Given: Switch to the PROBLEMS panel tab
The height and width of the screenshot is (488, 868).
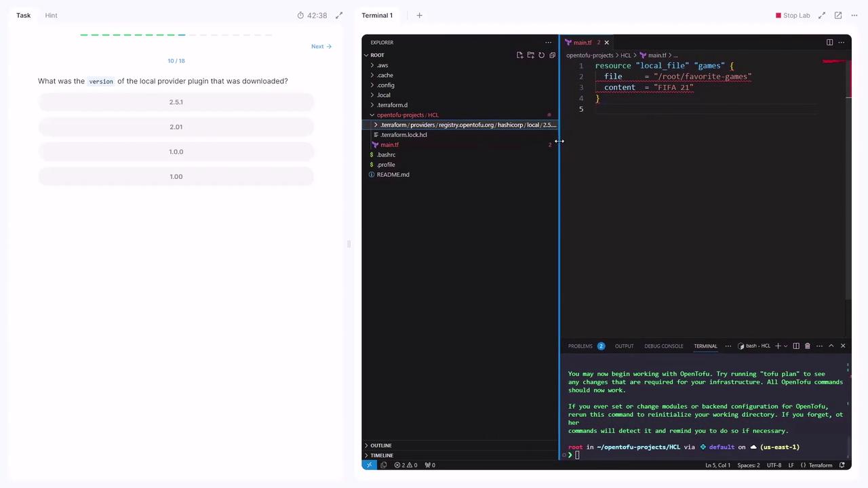Looking at the screenshot, I should click(x=580, y=346).
